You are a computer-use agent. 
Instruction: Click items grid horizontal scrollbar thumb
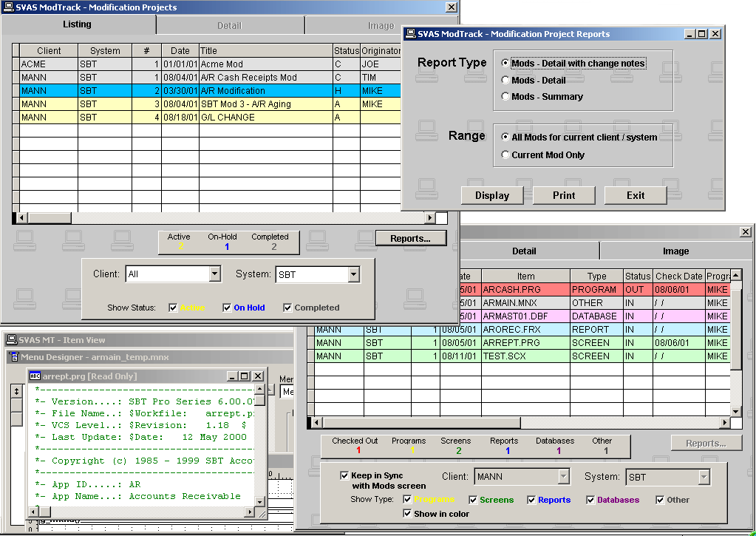422,423
